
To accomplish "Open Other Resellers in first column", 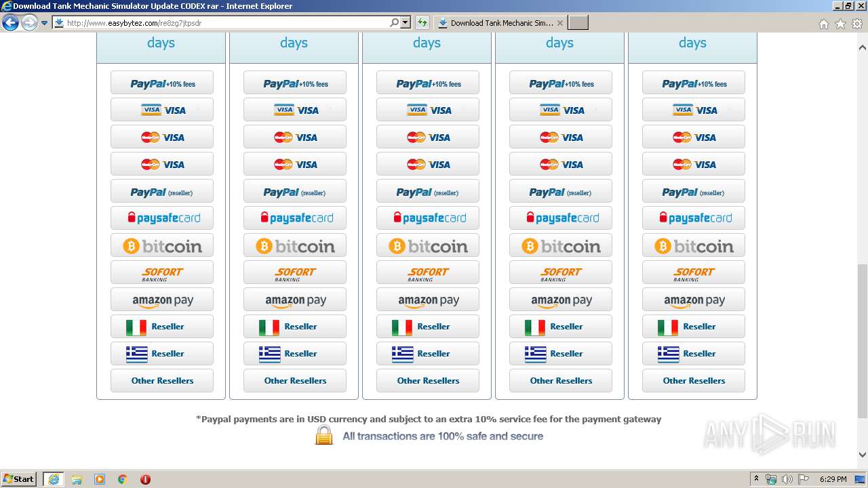I will point(162,381).
